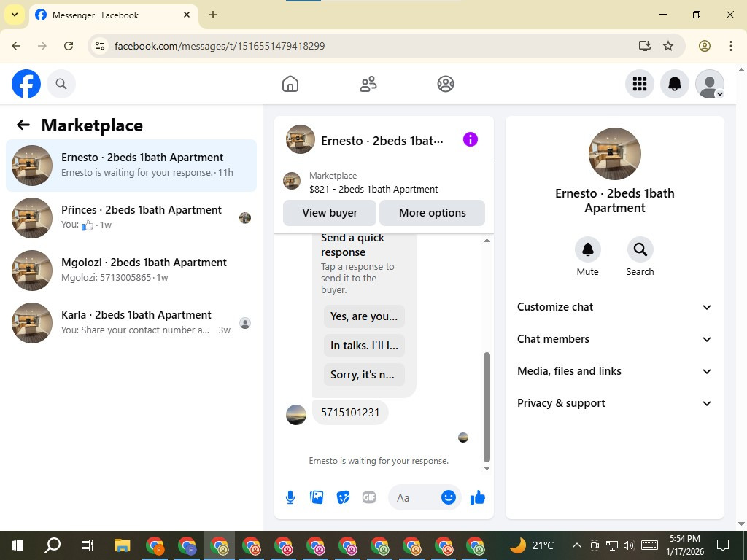Open the Friends icon in the top navigation

368,84
